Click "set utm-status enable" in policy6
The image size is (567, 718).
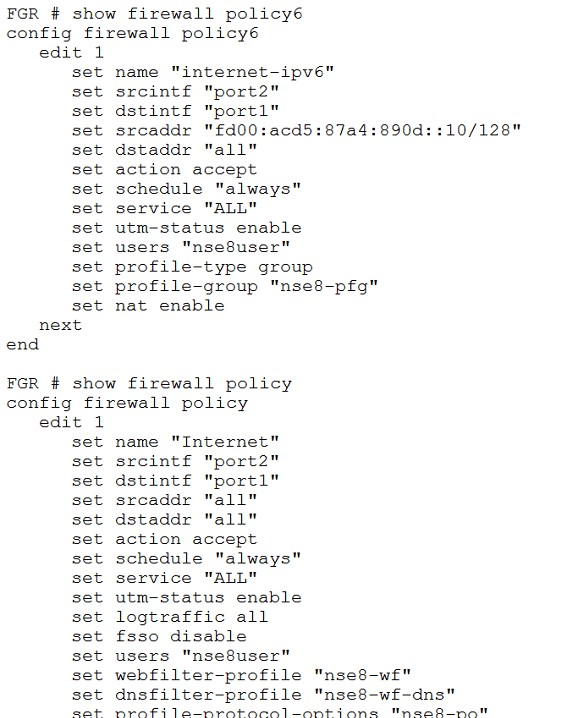tap(186, 228)
